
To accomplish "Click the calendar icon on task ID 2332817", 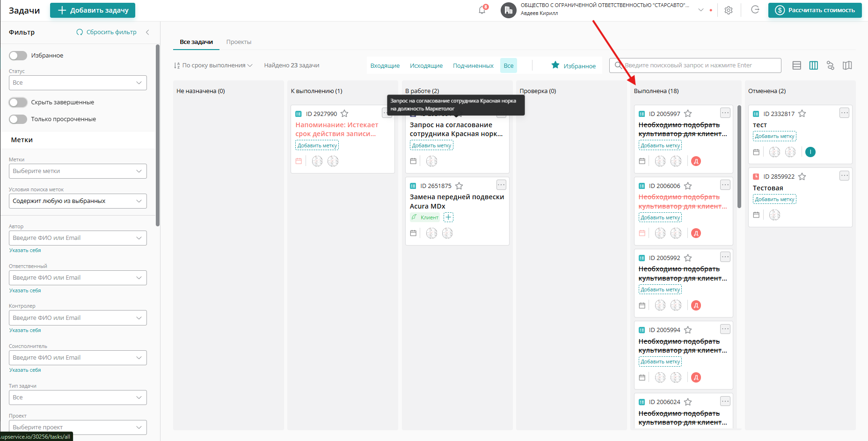I will 756,152.
